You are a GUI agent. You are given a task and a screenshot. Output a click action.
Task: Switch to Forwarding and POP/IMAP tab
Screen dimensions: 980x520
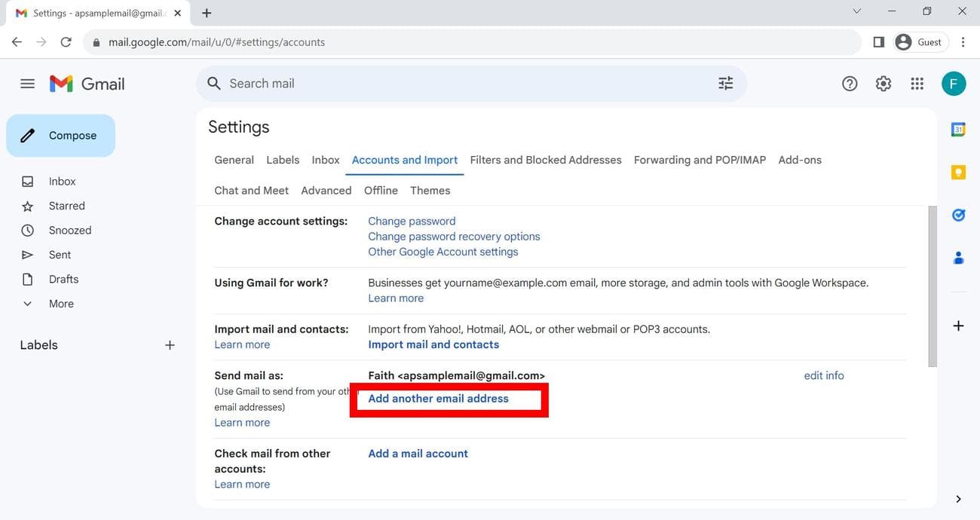pyautogui.click(x=700, y=160)
